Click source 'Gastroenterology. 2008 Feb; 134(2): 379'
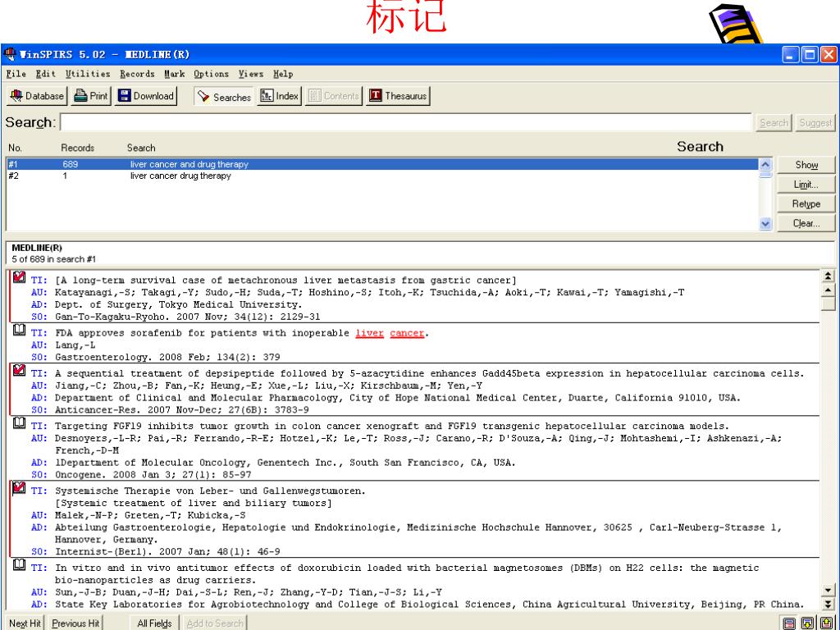This screenshot has height=630, width=840. coord(167,358)
